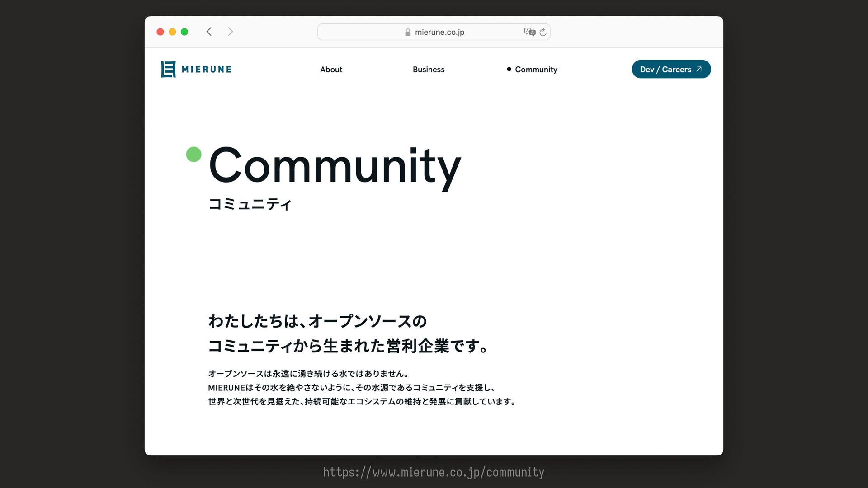This screenshot has width=868, height=488.
Task: Click the コミュニティ subtitle text
Action: 250,204
